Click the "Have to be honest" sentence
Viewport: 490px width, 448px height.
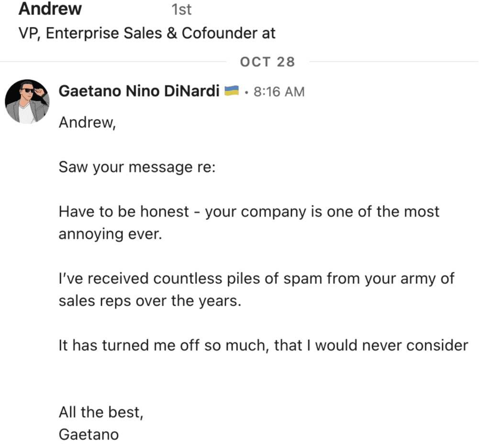[x=249, y=212]
